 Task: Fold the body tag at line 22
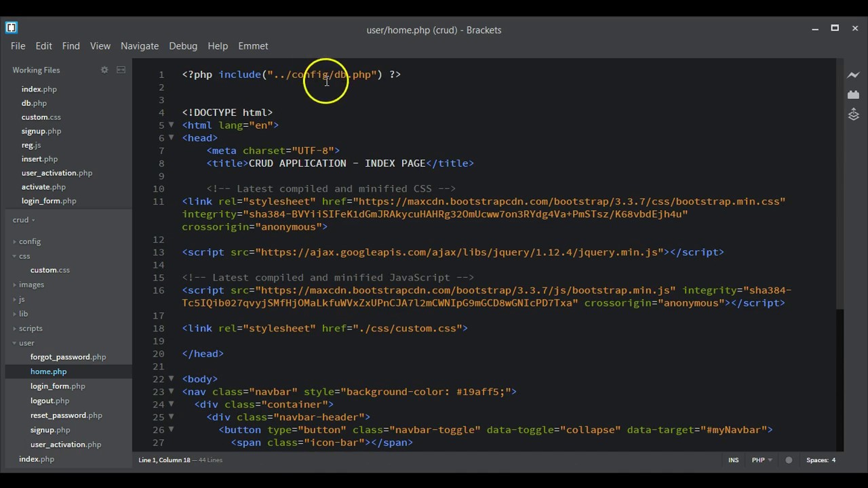coord(171,379)
